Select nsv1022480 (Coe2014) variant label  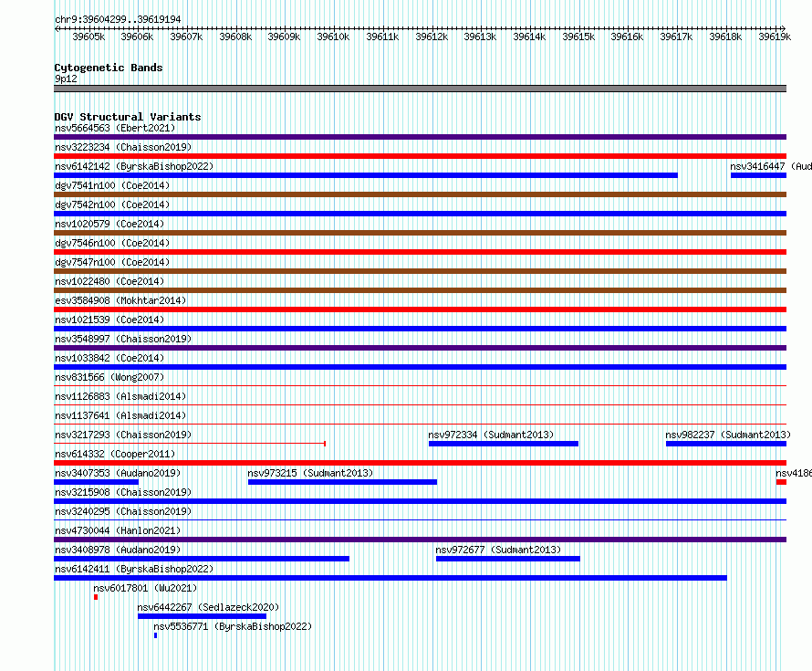click(x=109, y=281)
